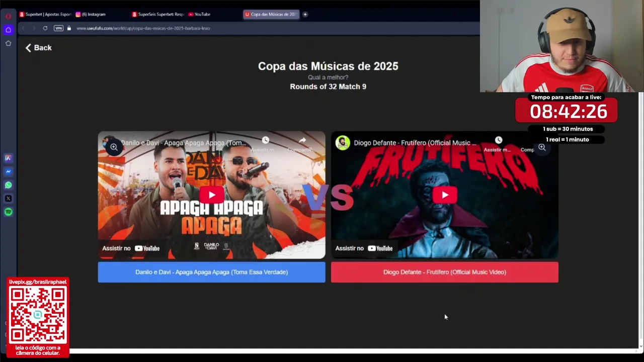644x362 pixels.
Task: Click the Opera logo menu icon
Action: [8, 16]
